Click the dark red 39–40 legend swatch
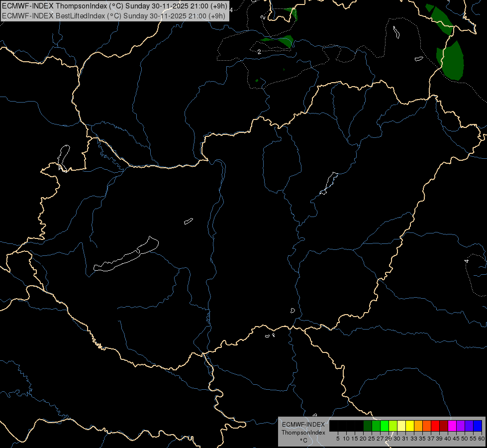Screen dimensions: 487x448 click(444, 426)
